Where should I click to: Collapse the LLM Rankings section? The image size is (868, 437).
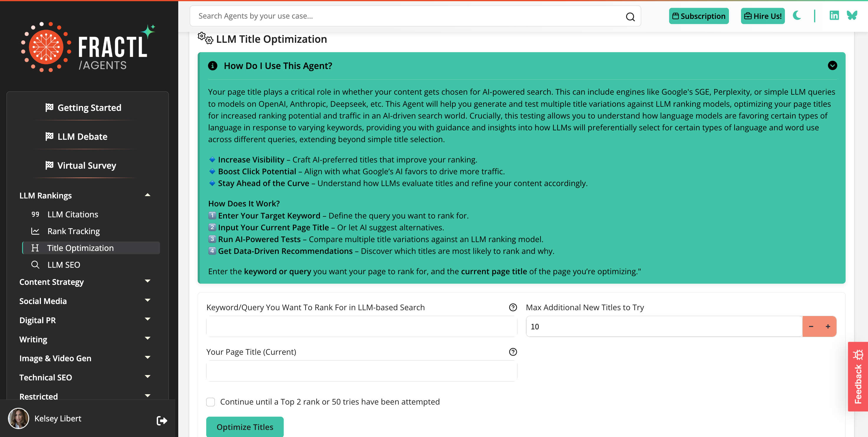[x=147, y=195]
